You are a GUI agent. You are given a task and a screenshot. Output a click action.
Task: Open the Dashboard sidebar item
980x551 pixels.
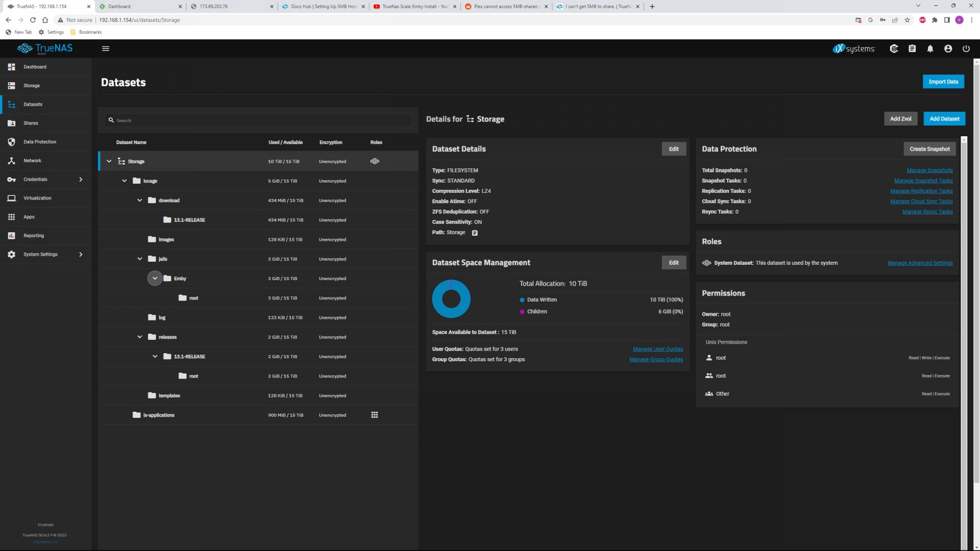[x=46, y=67]
